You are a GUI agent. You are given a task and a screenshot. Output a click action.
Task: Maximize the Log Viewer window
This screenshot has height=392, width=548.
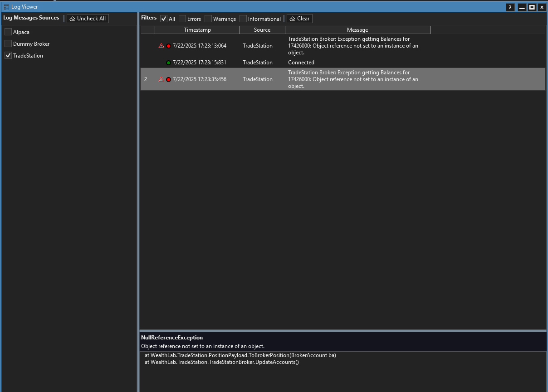pyautogui.click(x=532, y=7)
